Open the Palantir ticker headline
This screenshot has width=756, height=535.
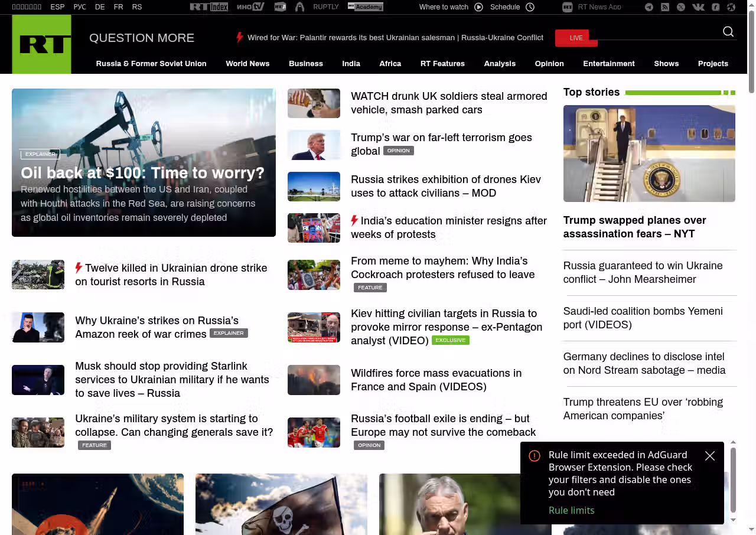click(x=395, y=38)
